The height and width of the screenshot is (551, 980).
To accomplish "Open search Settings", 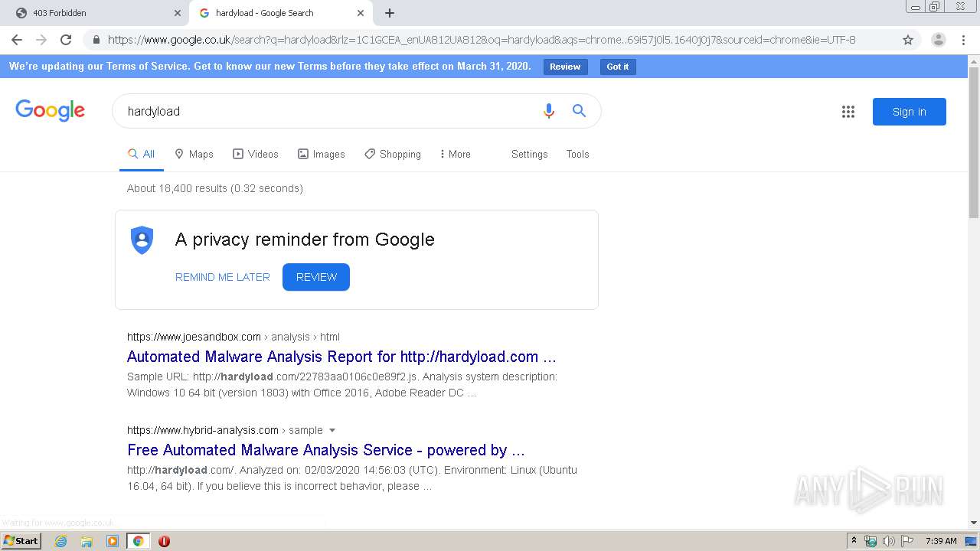I will 530,154.
